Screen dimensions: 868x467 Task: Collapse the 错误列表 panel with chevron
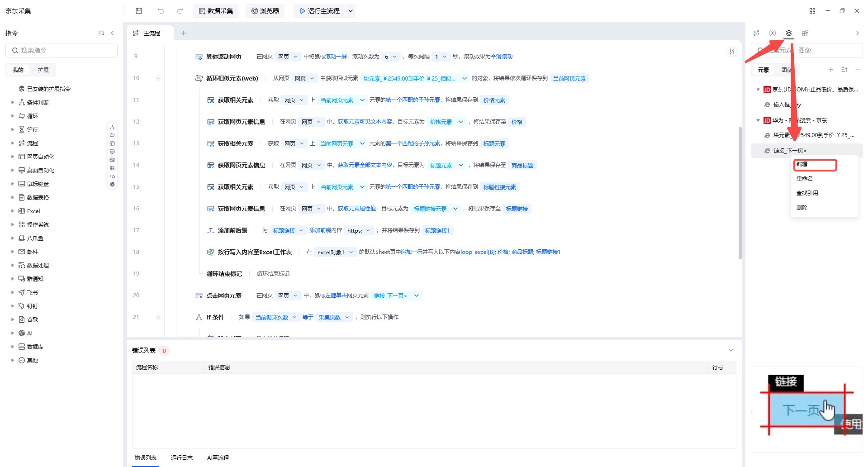[731, 350]
